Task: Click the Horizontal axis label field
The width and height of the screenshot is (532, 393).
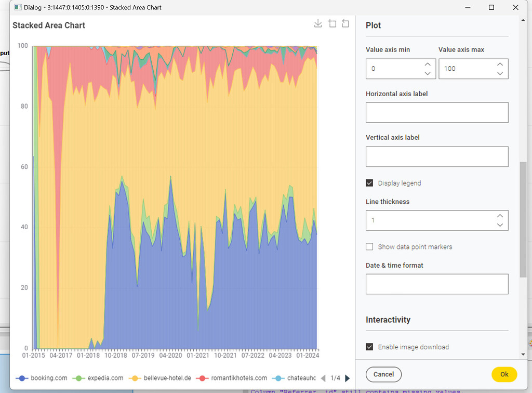Action: [437, 112]
